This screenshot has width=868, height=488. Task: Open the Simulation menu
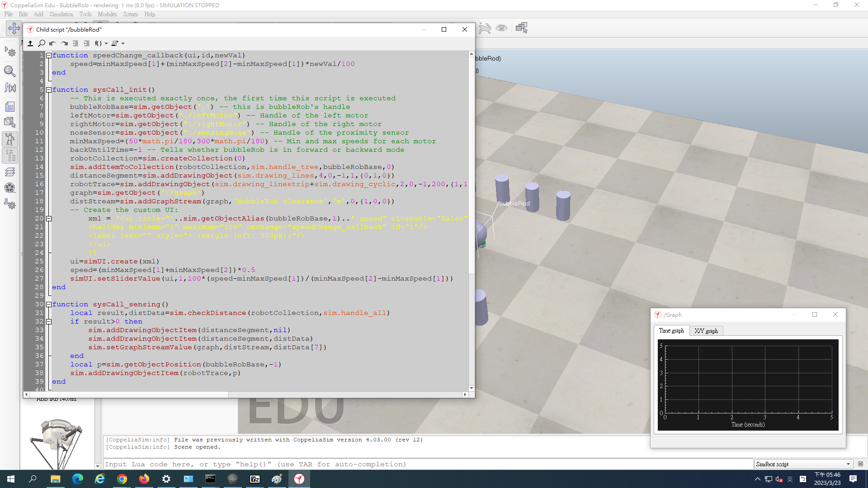61,14
